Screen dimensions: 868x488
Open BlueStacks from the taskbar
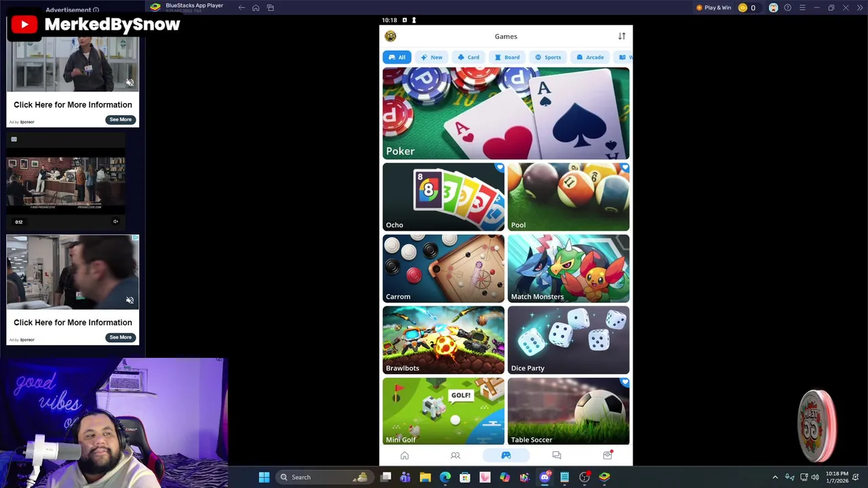(x=604, y=477)
